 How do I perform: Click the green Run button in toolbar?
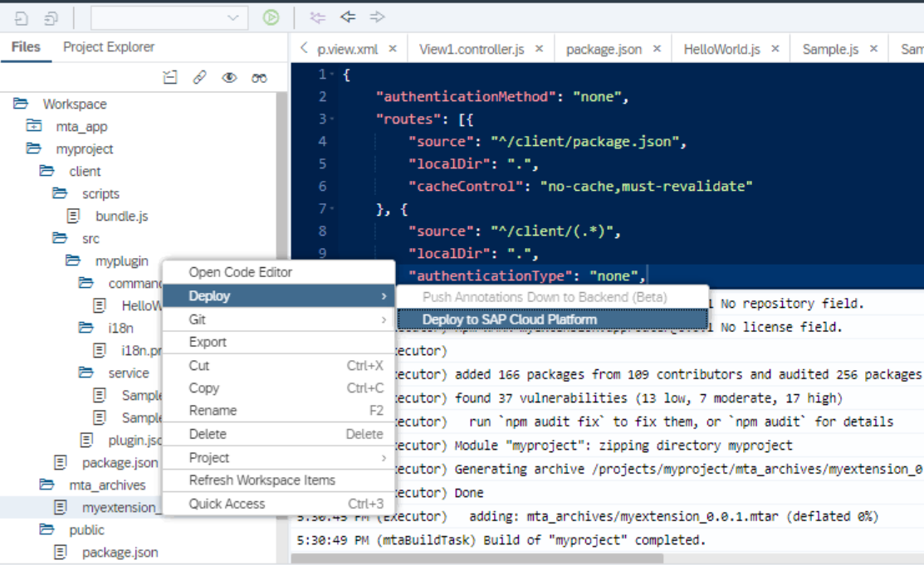(271, 17)
